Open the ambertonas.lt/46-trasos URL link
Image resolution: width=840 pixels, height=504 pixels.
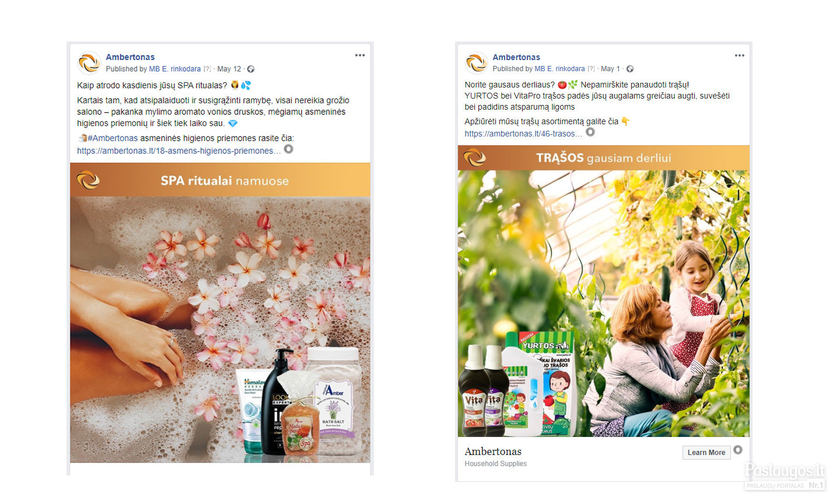523,134
